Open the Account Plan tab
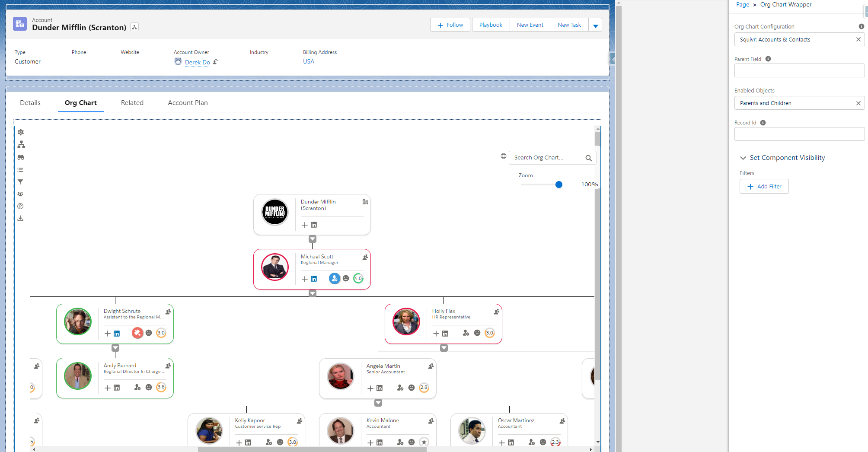This screenshot has height=452, width=868. click(x=188, y=103)
